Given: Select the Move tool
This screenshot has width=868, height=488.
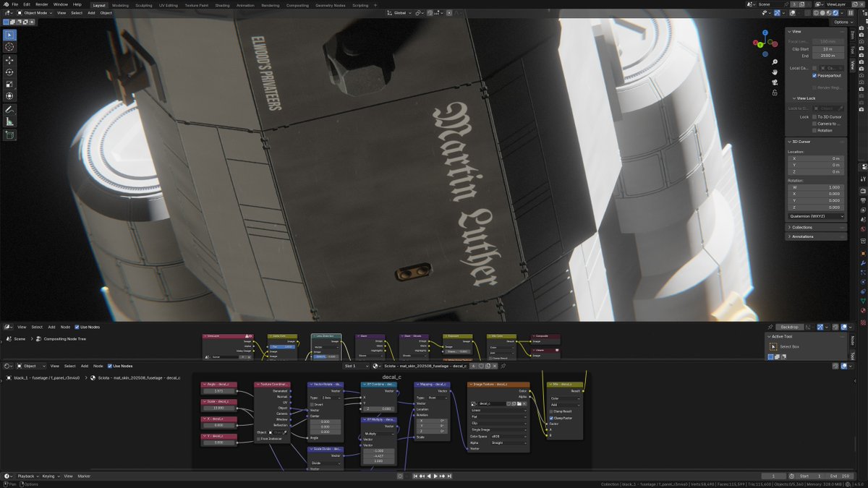Looking at the screenshot, I should pyautogui.click(x=9, y=60).
